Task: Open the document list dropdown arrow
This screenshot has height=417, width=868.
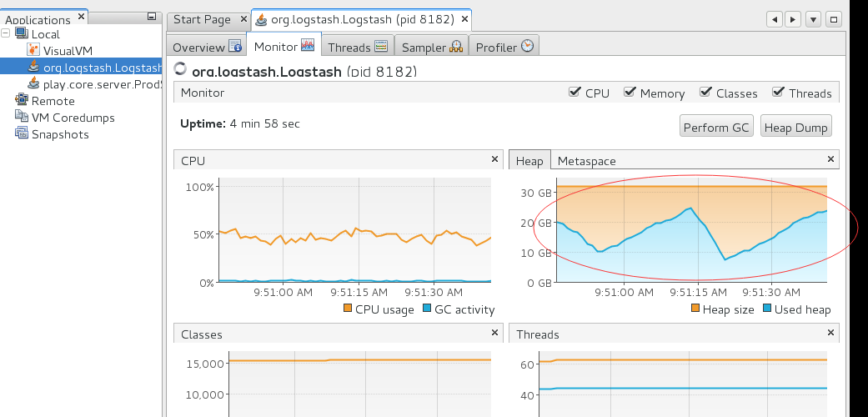Action: 813,19
